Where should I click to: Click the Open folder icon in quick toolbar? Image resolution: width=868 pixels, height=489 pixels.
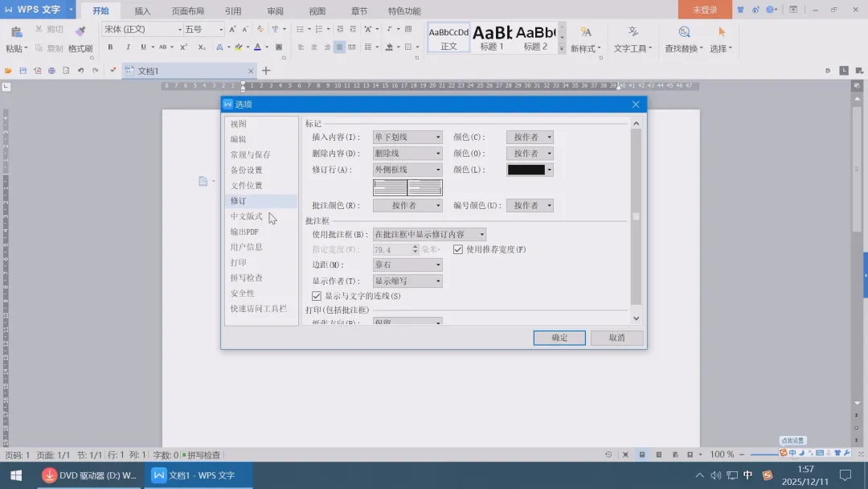[x=8, y=71]
